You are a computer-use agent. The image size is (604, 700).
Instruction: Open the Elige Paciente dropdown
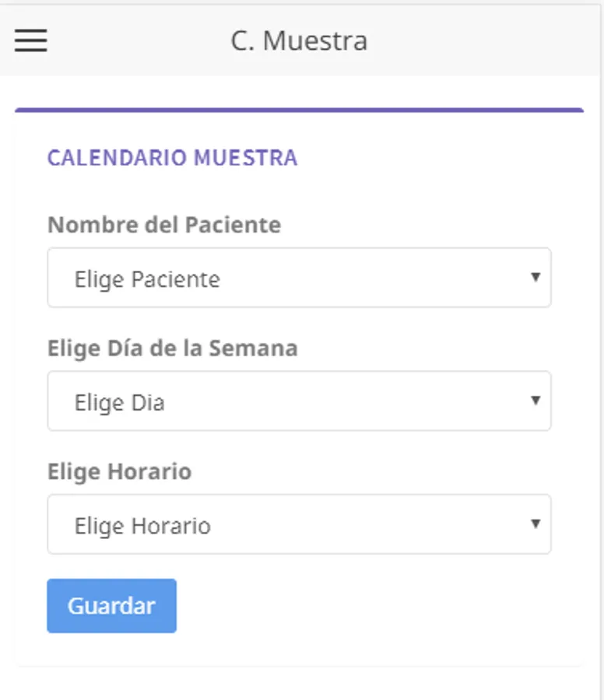299,278
